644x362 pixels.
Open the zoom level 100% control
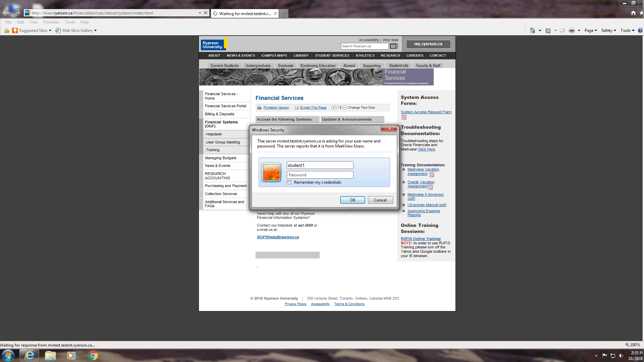(x=633, y=345)
